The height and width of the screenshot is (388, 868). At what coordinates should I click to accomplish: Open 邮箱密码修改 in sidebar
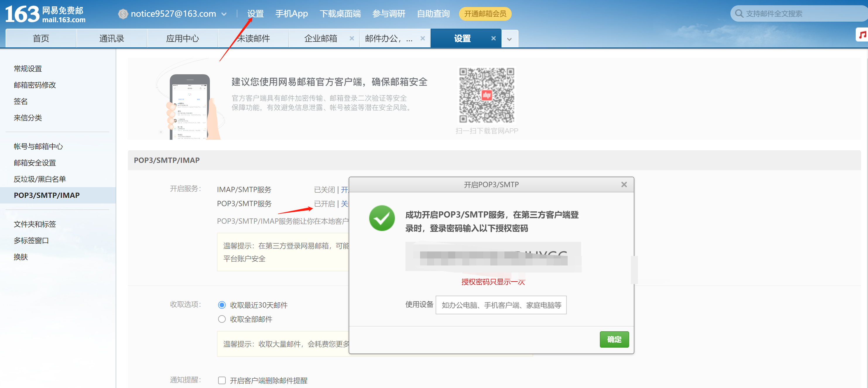[x=35, y=85]
